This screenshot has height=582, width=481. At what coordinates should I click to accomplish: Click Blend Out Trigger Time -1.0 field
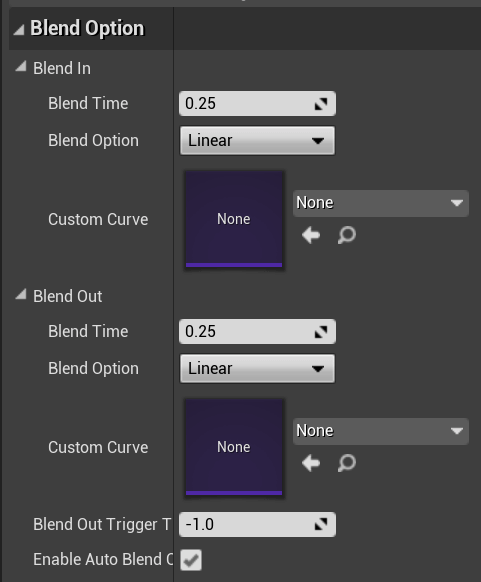[258, 524]
